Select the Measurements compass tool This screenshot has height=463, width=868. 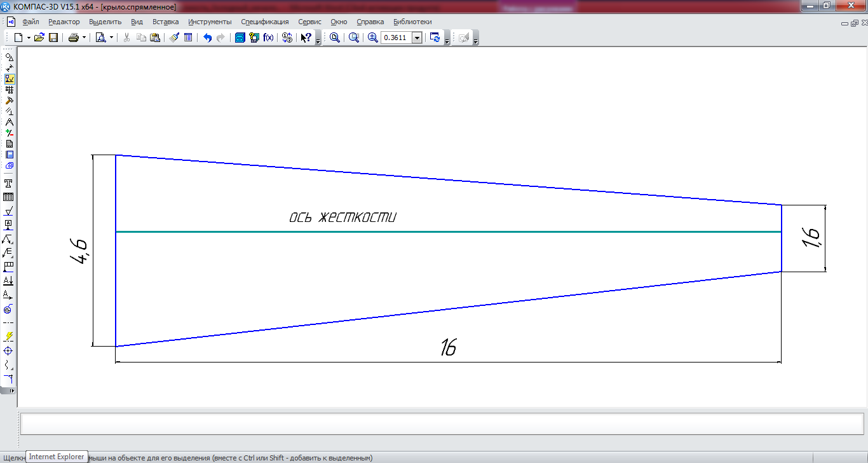point(9,122)
